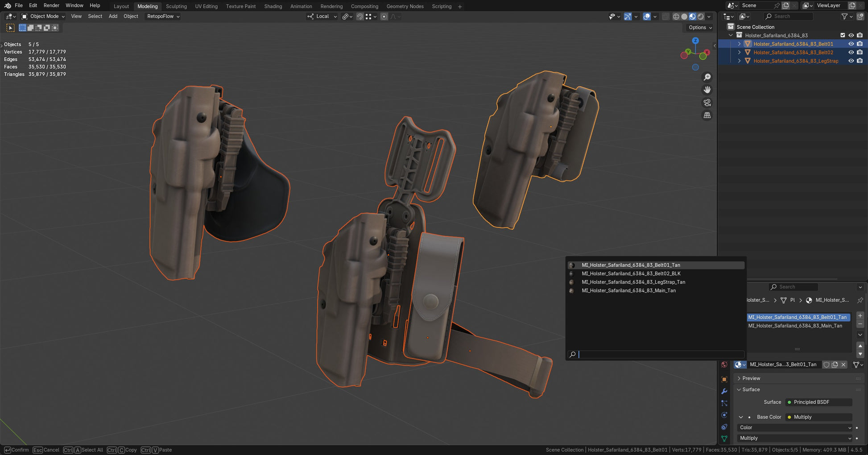The width and height of the screenshot is (868, 455).
Task: Click the new collection icon in outliner
Action: 860,17
